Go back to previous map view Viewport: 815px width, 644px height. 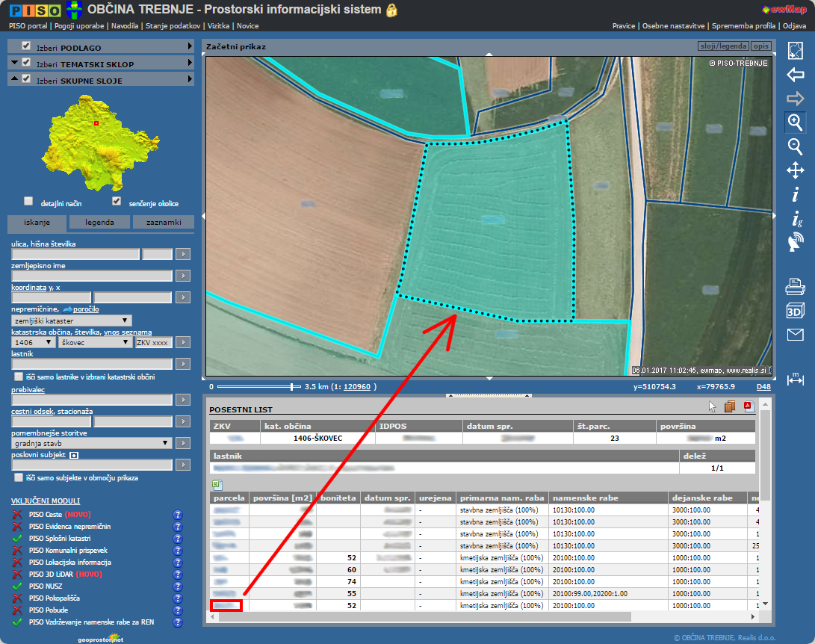coord(795,75)
